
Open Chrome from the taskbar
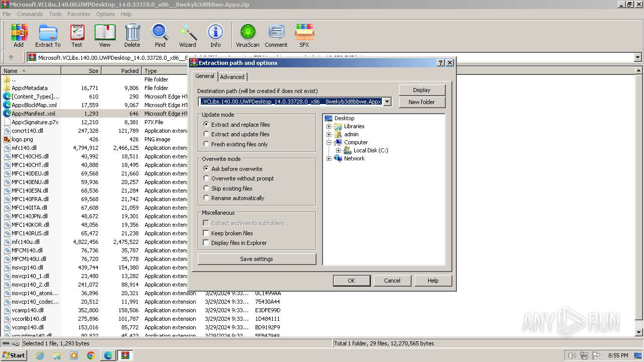pyautogui.click(x=91, y=355)
